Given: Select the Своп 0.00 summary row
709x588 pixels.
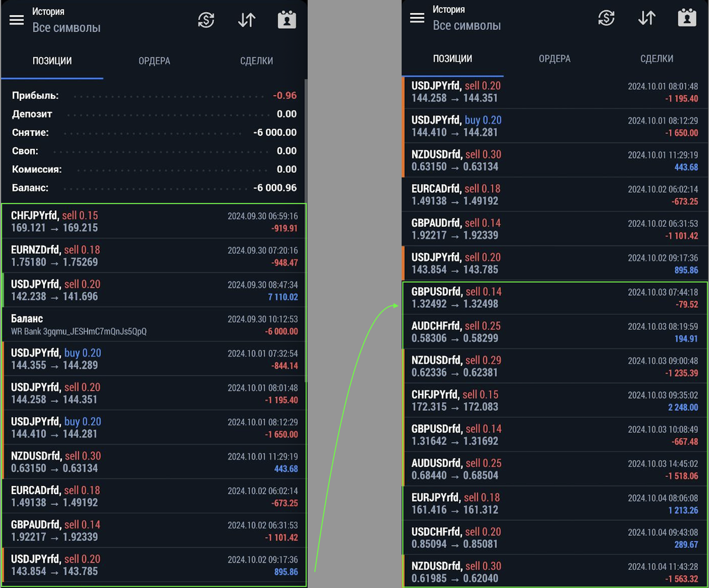Looking at the screenshot, I should tap(154, 151).
